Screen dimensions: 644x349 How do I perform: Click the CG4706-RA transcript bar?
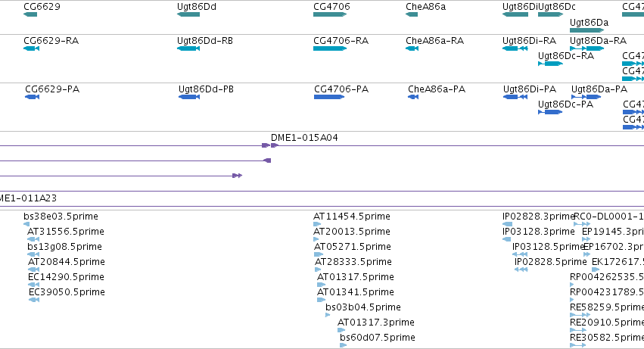click(x=330, y=48)
